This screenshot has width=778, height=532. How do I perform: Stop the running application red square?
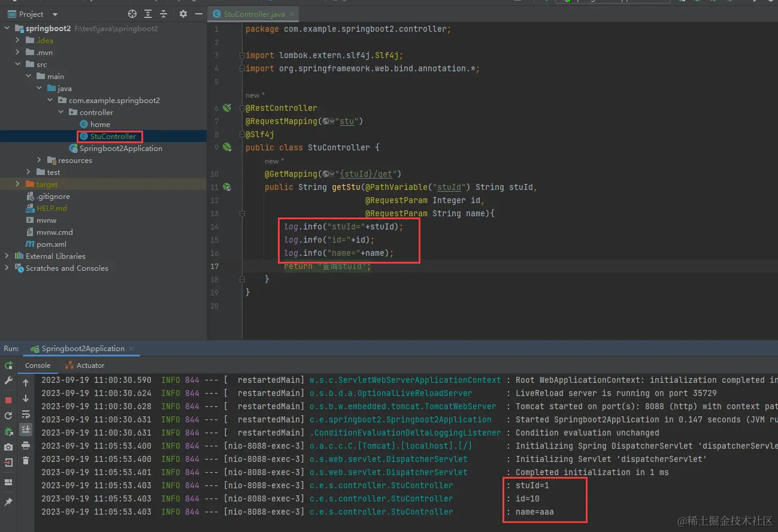[x=8, y=400]
